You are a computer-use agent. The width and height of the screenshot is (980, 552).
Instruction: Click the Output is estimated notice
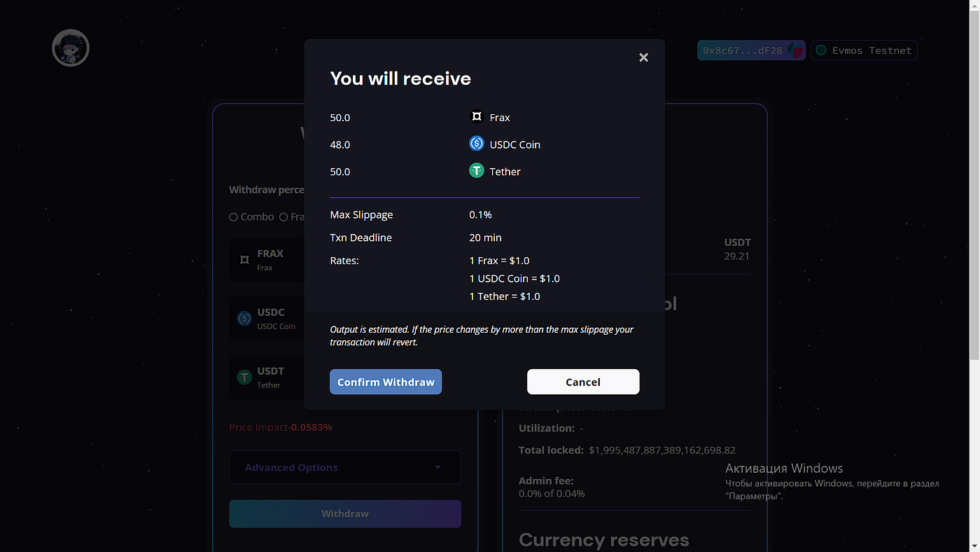[x=482, y=336]
